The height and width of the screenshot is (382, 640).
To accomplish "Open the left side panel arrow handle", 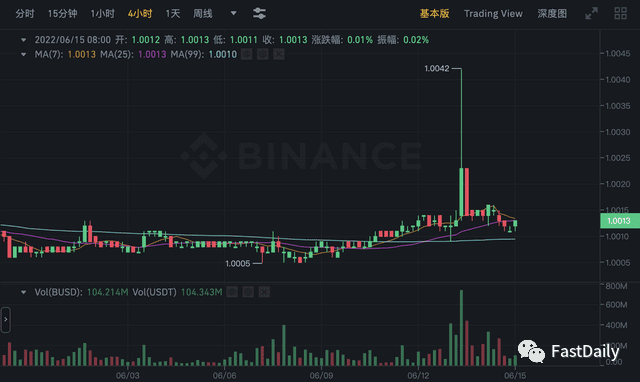I will pos(5,320).
